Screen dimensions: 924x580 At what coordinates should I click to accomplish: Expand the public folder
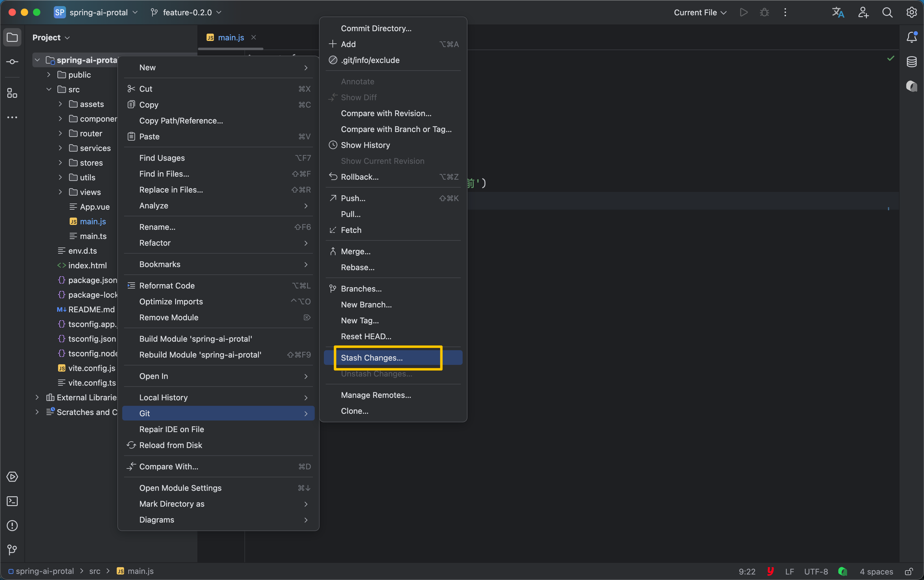point(49,75)
